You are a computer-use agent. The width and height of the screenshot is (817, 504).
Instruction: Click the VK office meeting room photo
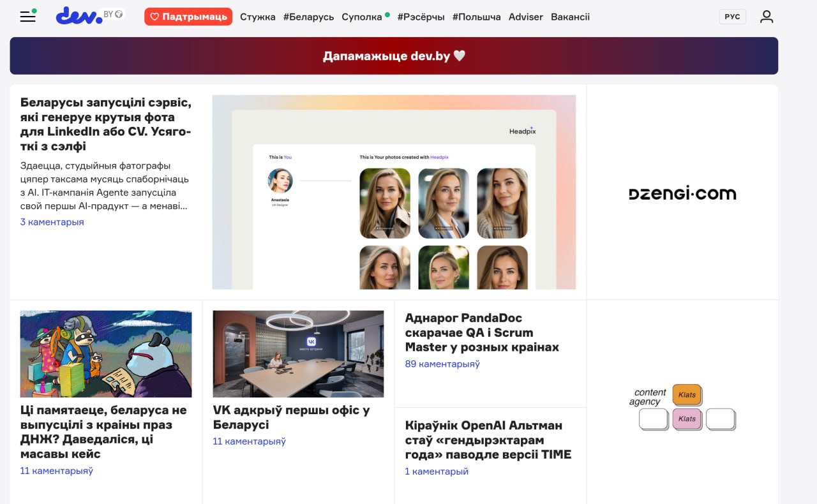[298, 354]
